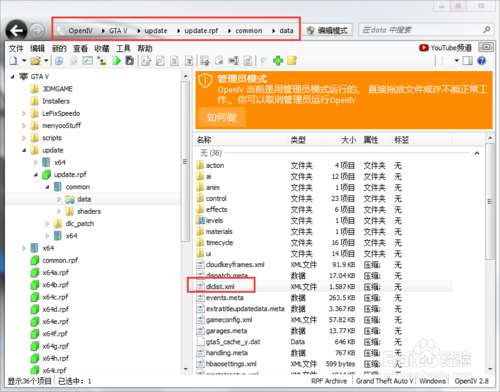Image resolution: width=500 pixels, height=392 pixels.
Task: Click the yellow note toolbar icon
Action: click(292, 61)
